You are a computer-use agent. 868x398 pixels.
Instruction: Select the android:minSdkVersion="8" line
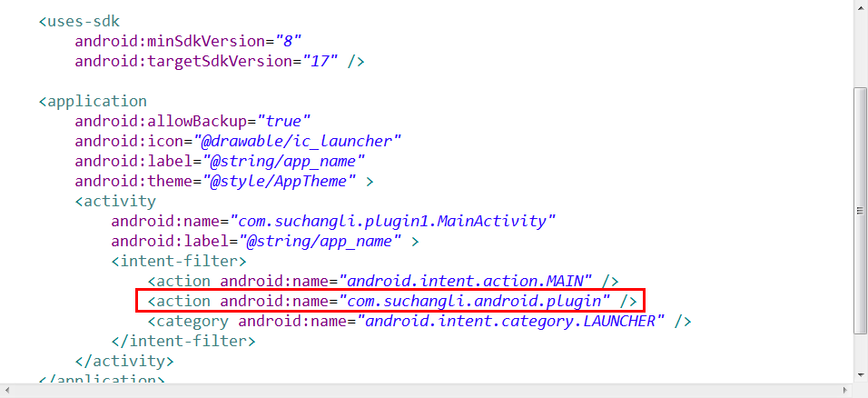(188, 42)
